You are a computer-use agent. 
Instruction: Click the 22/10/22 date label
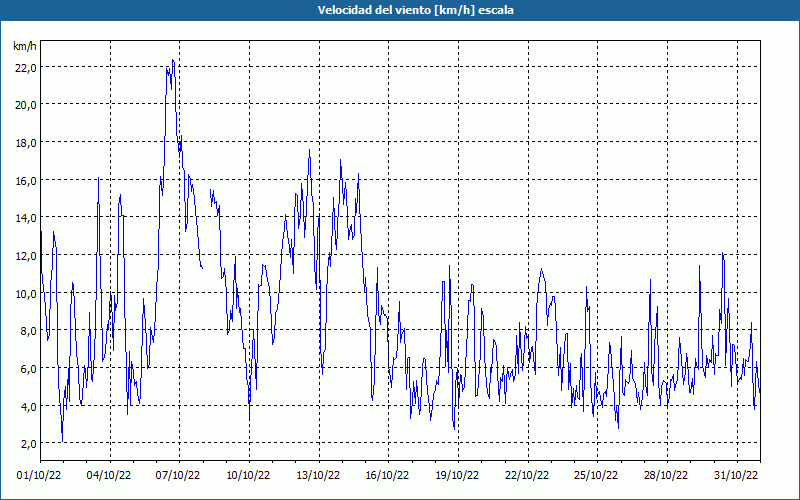(x=527, y=476)
